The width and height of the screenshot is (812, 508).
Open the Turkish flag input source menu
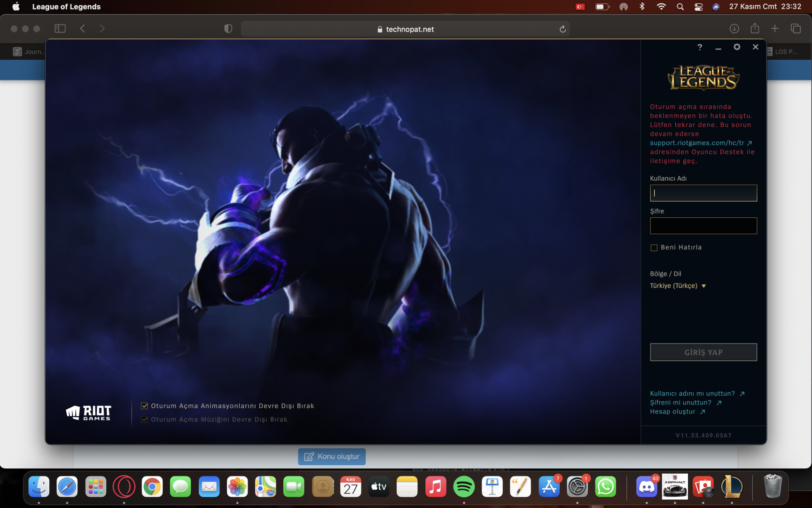tap(580, 7)
